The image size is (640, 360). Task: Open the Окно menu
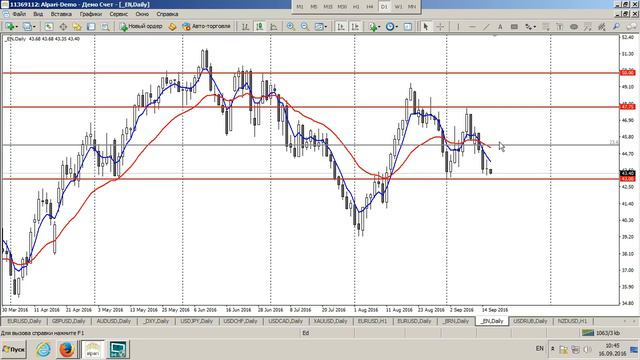(x=142, y=14)
